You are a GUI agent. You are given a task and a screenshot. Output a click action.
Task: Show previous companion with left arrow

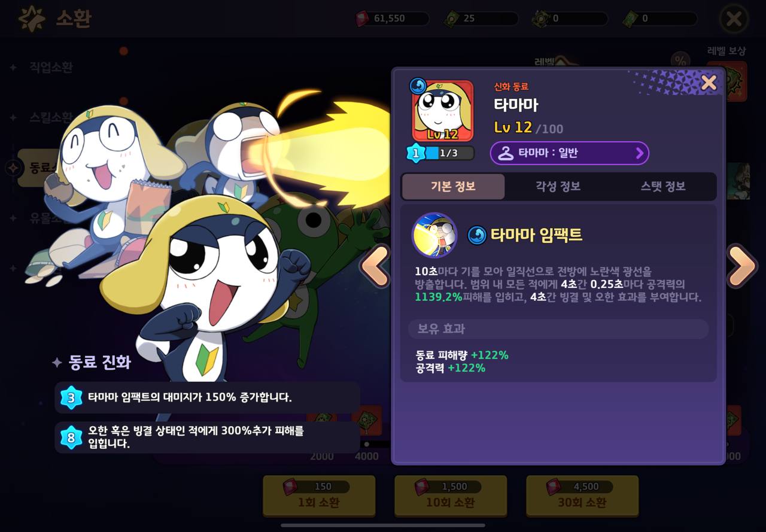375,265
